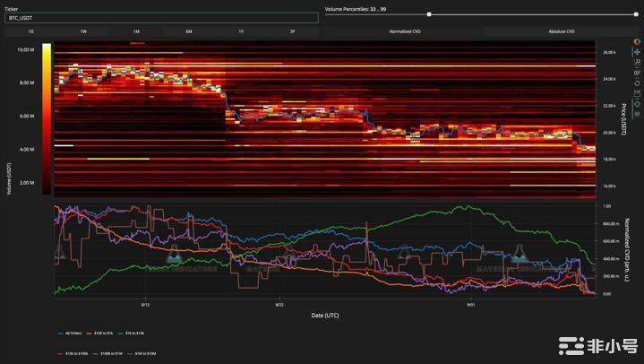Click the Bokeh logo icon
The height and width of the screenshot is (364, 644).
point(637,41)
